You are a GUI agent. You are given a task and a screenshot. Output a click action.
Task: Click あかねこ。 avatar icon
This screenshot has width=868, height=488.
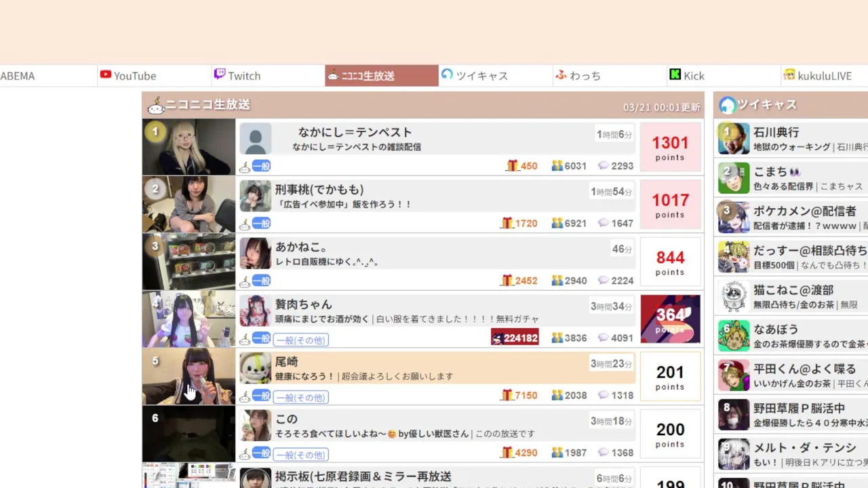click(256, 253)
